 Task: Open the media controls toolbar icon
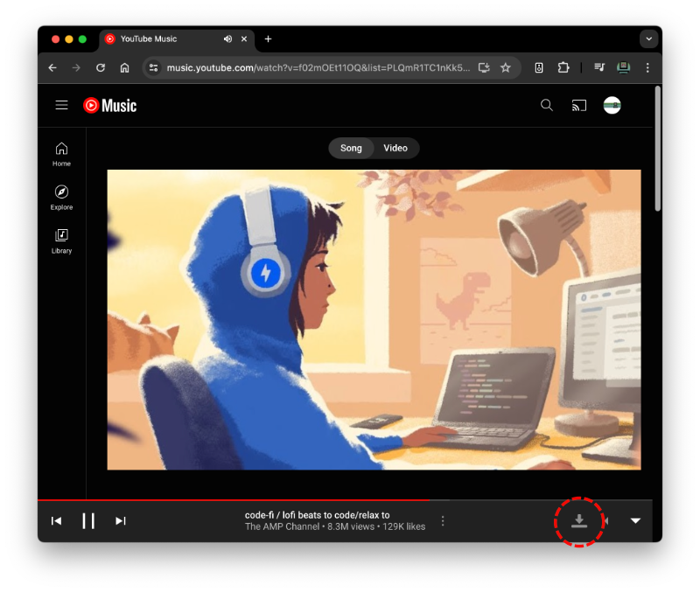tap(599, 68)
